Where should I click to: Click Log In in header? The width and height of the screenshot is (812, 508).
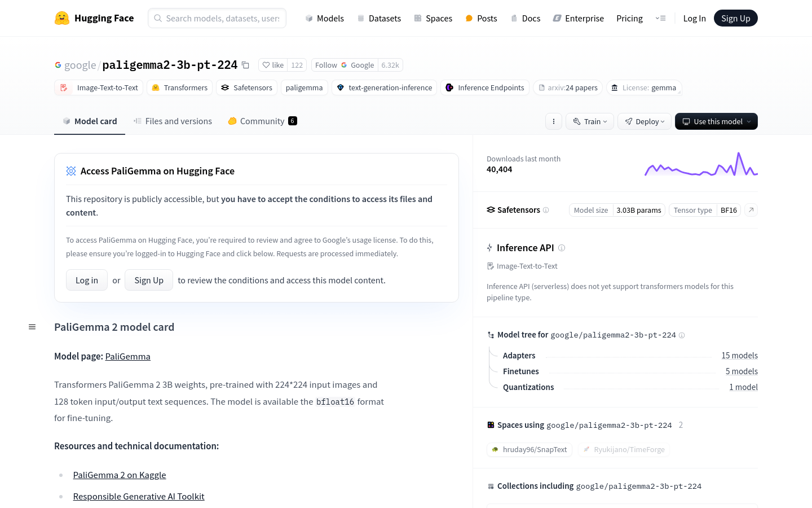694,18
